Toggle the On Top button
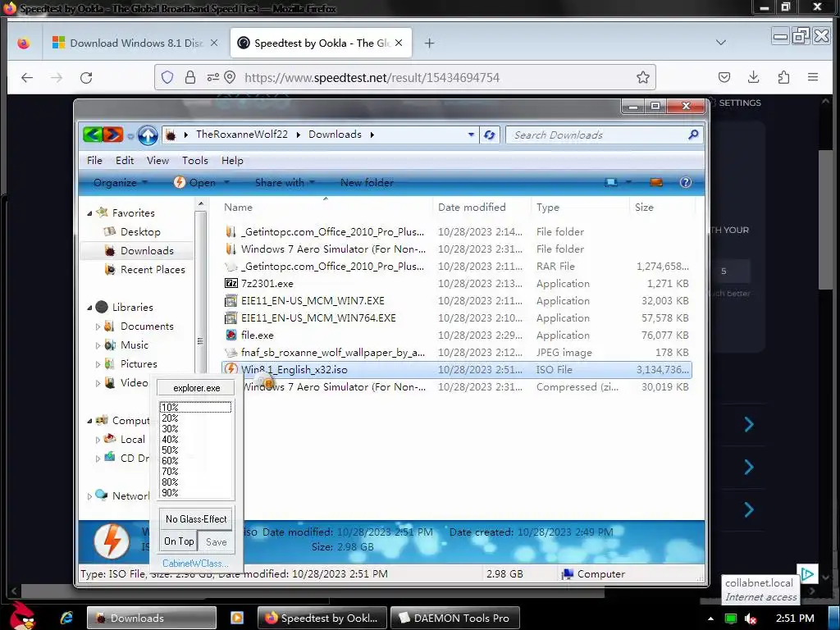This screenshot has height=630, width=840. tap(179, 541)
